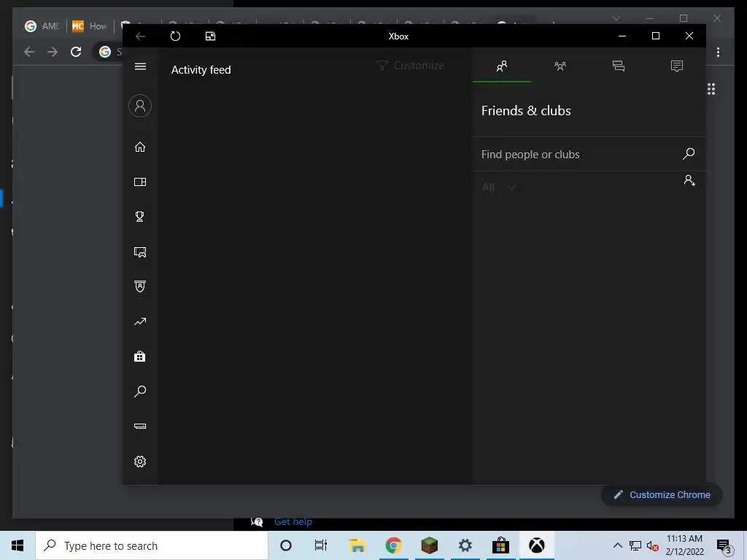Open Cortana circle on taskbar
The width and height of the screenshot is (747, 560).
pyautogui.click(x=286, y=545)
